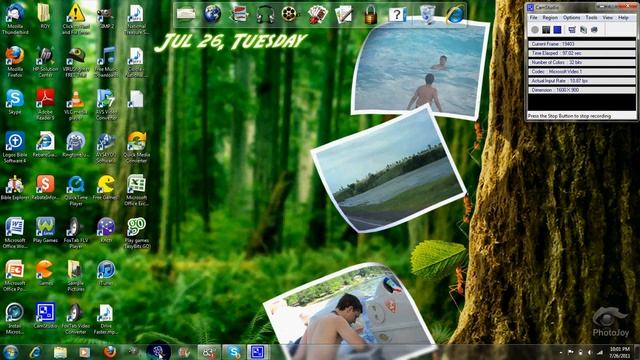The image size is (640, 360).
Task: Open the film reel icon in top dock
Action: [x=289, y=14]
